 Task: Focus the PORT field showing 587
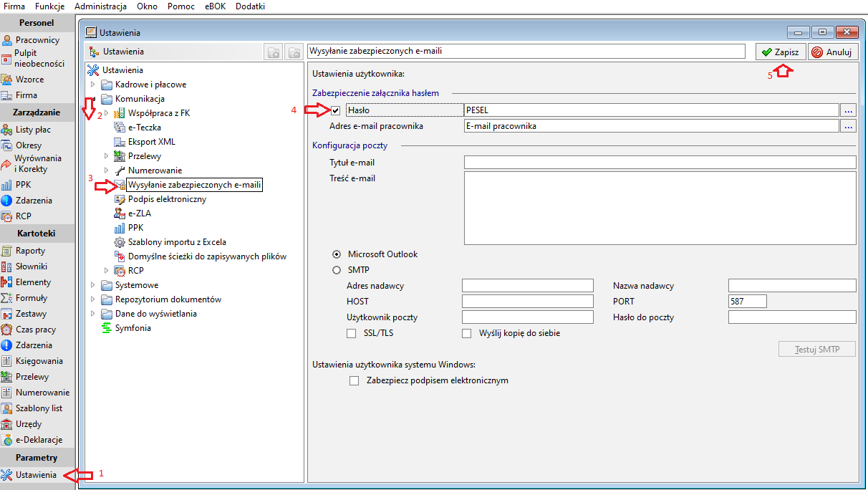[747, 302]
